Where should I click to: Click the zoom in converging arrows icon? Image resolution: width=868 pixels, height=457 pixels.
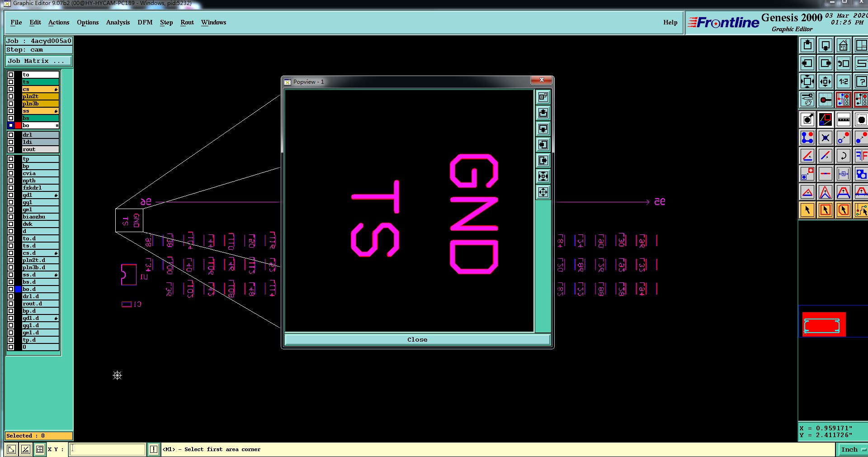coord(807,81)
